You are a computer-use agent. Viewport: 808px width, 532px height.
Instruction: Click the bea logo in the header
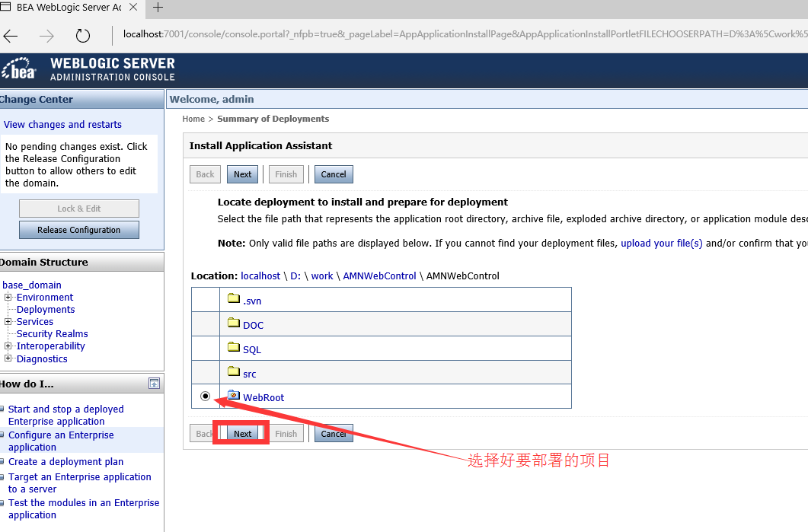[19, 69]
